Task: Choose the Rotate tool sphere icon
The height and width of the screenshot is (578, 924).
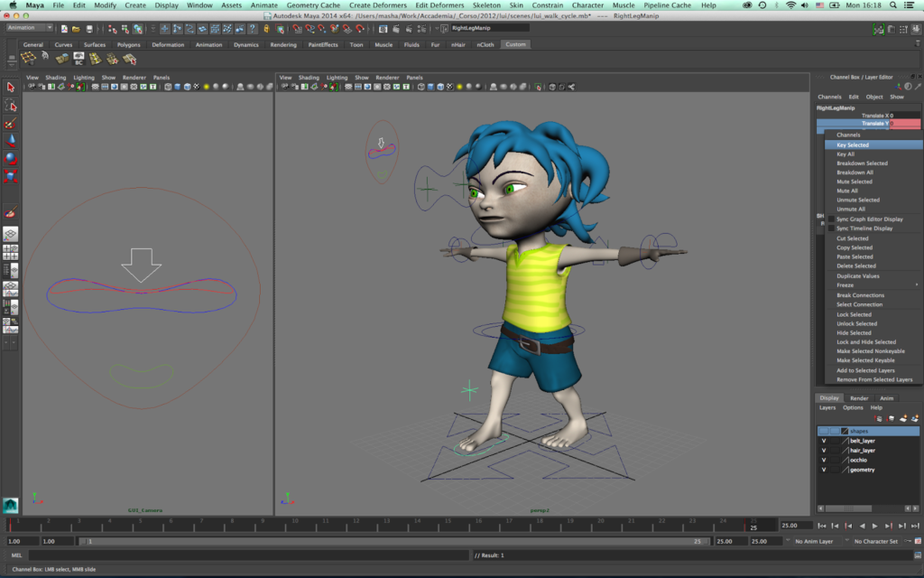Action: (x=11, y=157)
